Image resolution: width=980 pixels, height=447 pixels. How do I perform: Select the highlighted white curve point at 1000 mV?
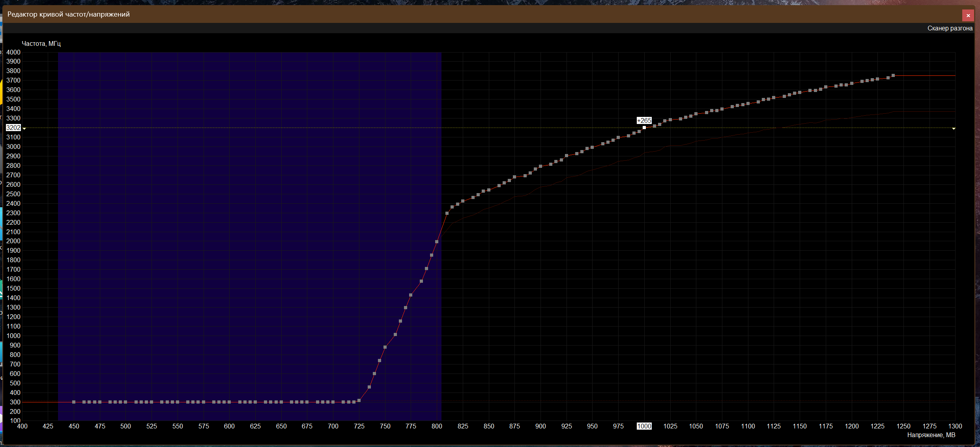tap(644, 128)
